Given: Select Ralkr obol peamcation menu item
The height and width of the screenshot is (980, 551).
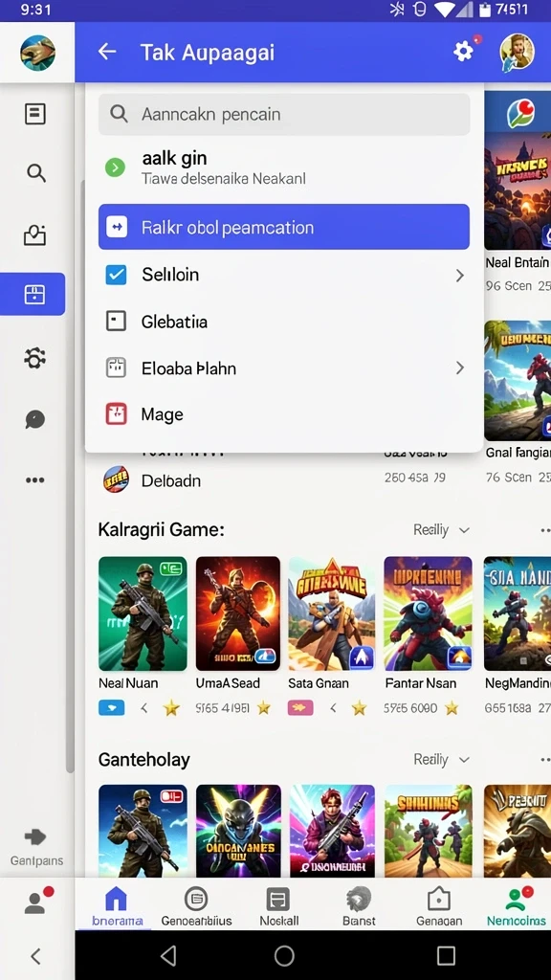Looking at the screenshot, I should [x=283, y=227].
